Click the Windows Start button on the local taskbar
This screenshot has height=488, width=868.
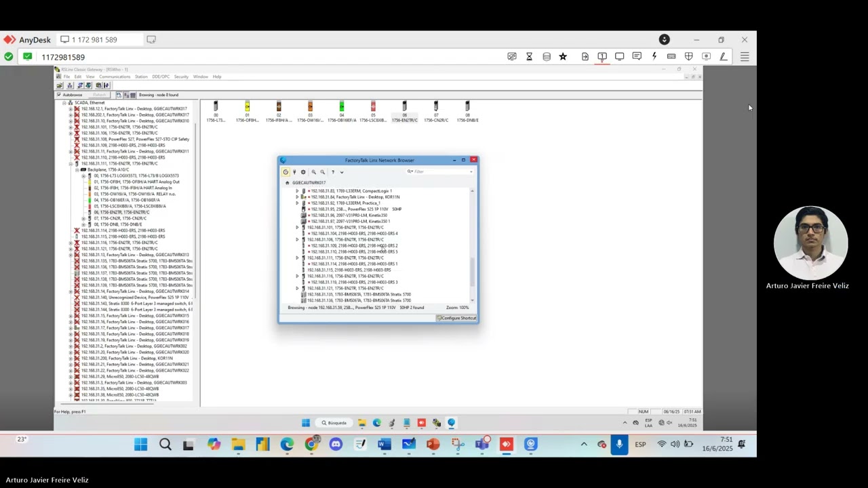pyautogui.click(x=140, y=445)
